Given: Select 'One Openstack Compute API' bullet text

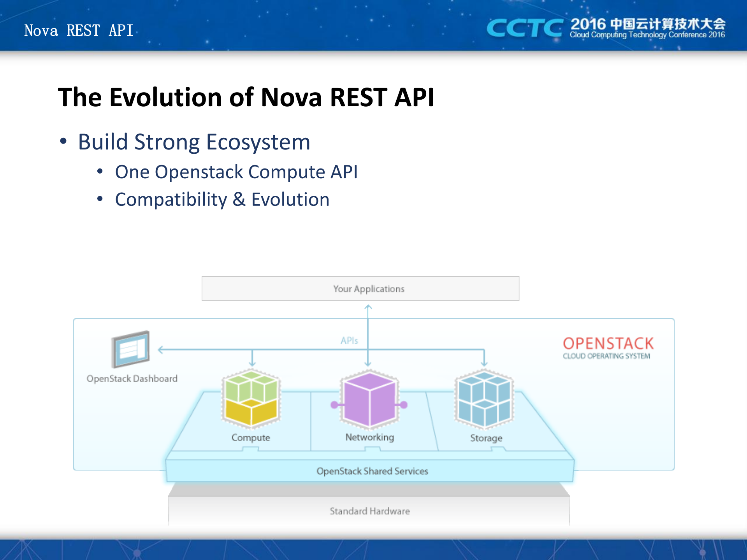Looking at the screenshot, I should click(x=236, y=172).
